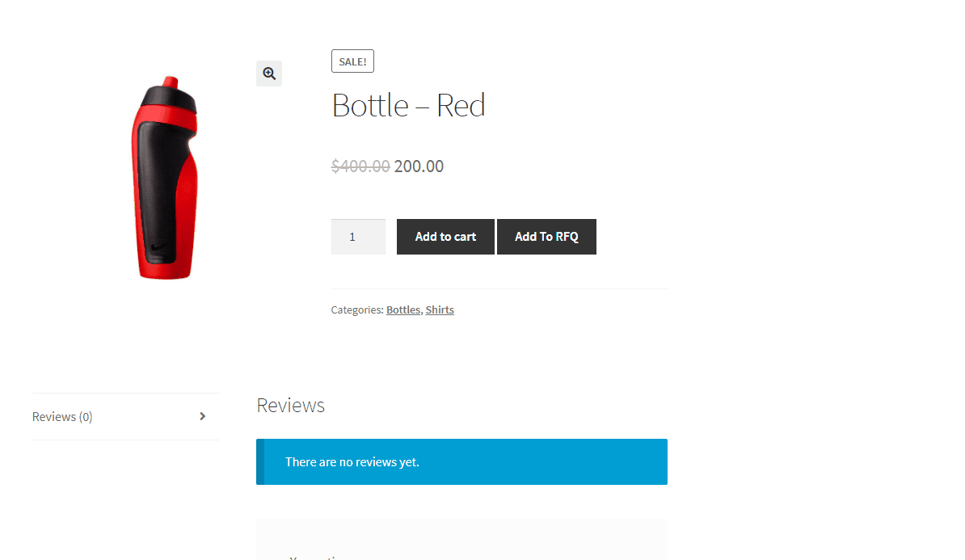Click the struck-through $400.00 original price
The height and width of the screenshot is (560, 965).
[360, 166]
